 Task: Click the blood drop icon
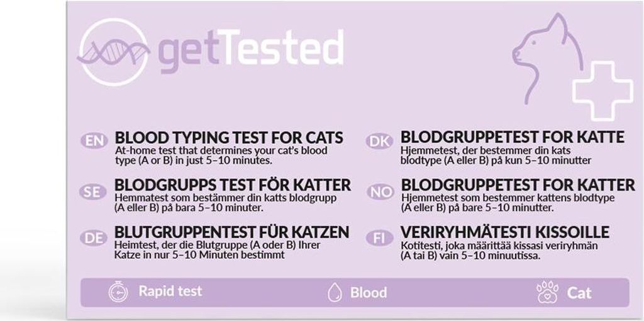(335, 293)
